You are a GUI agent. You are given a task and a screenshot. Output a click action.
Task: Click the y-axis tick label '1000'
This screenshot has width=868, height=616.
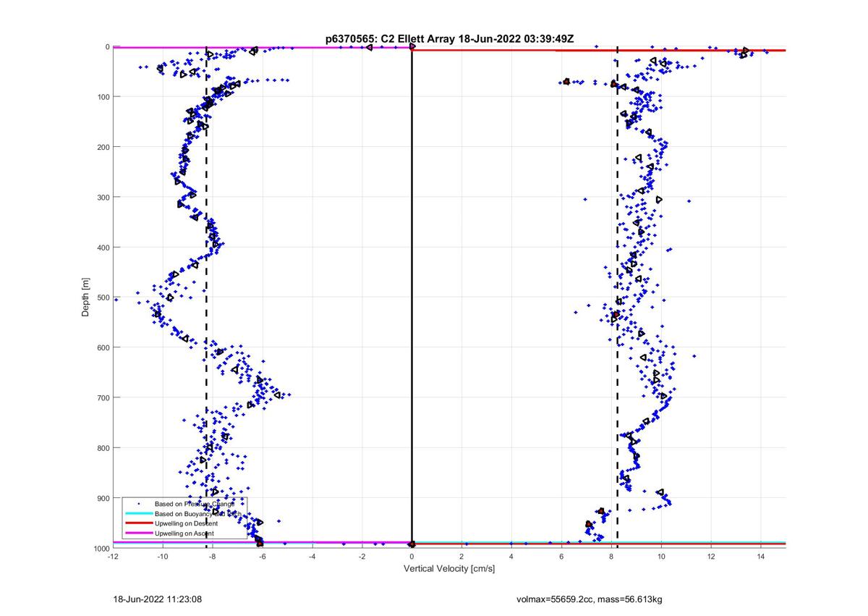[101, 548]
